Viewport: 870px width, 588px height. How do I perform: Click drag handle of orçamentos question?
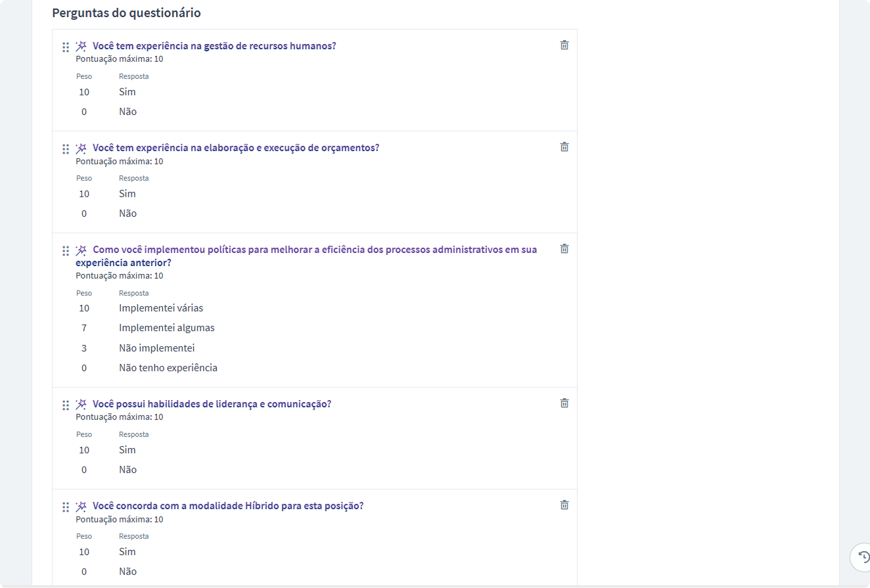coord(66,149)
